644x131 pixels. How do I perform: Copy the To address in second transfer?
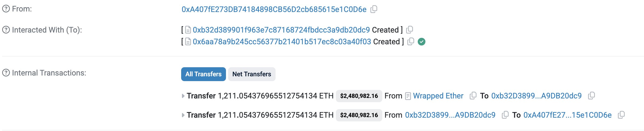621,115
